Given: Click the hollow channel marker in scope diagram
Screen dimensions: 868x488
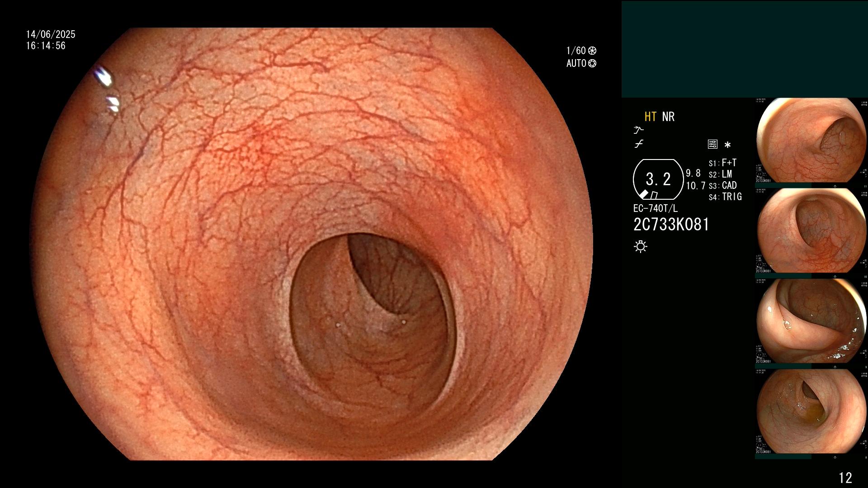Looking at the screenshot, I should [654, 195].
